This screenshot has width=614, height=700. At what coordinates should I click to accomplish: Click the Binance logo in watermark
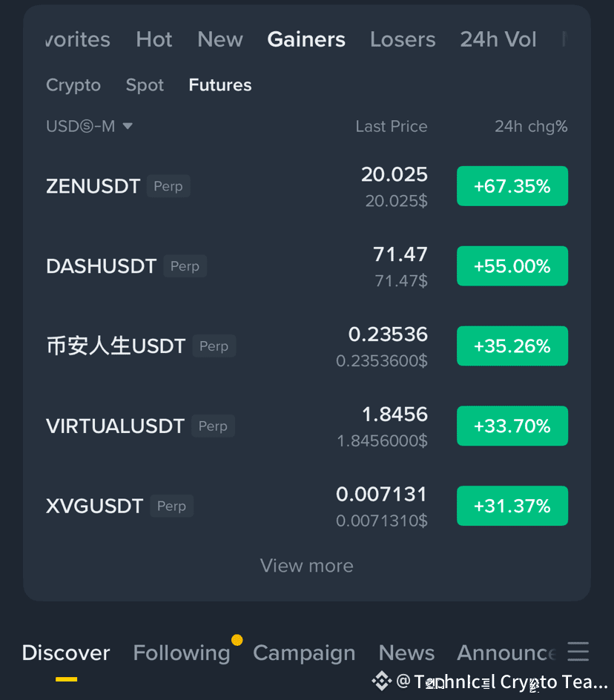point(381,681)
